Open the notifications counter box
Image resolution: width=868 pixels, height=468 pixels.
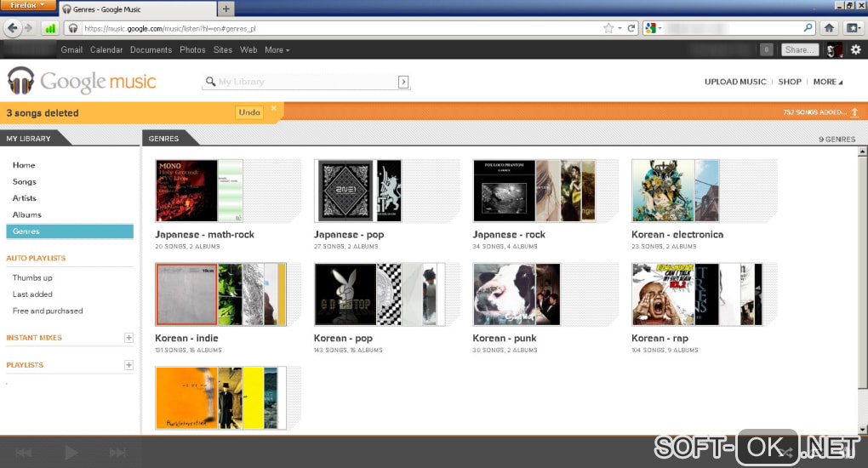pos(766,50)
